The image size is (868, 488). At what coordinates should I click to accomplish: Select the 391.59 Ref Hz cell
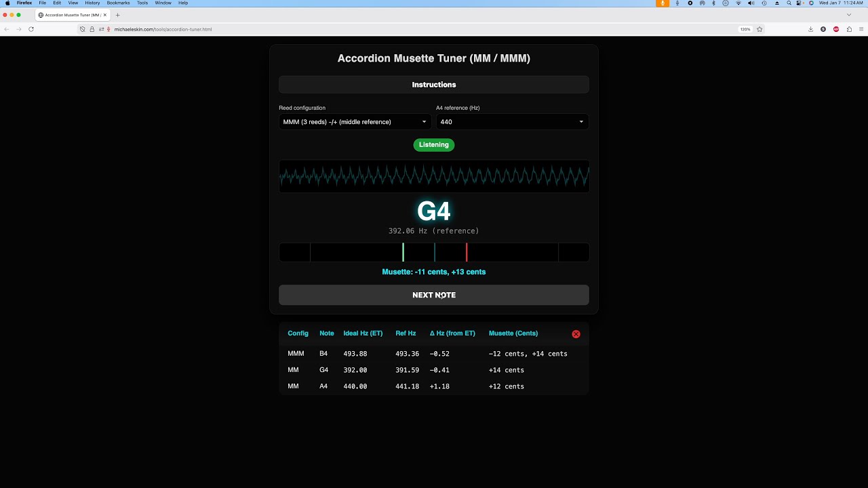[407, 370]
